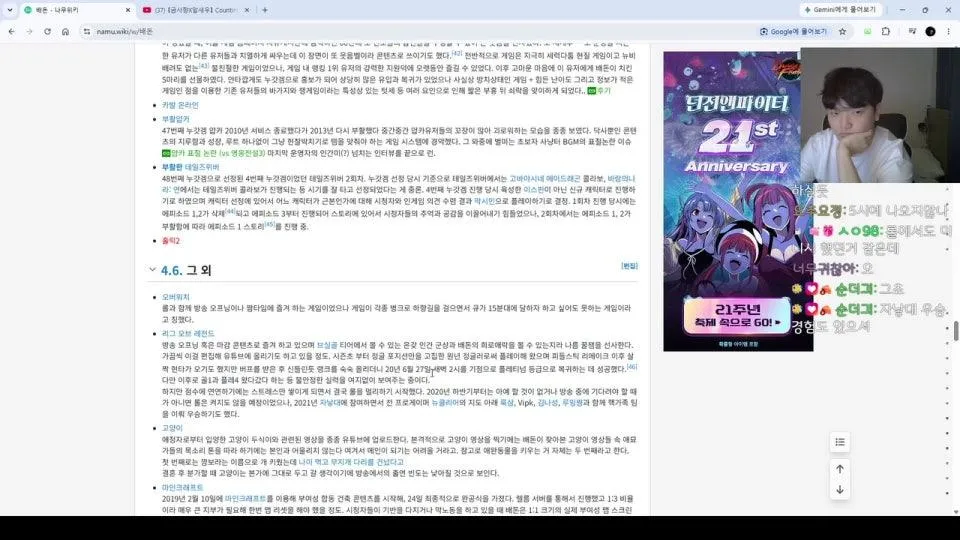Bookmark this page with the star icon
This screenshot has width=960, height=540.
pyautogui.click(x=842, y=31)
